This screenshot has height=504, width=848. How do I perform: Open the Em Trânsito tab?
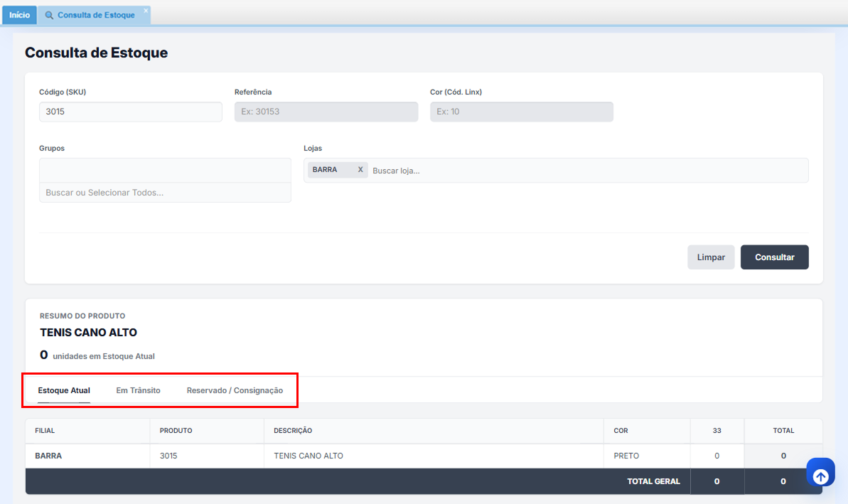pyautogui.click(x=138, y=390)
